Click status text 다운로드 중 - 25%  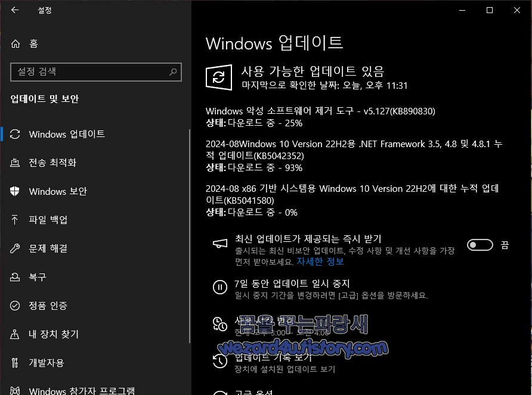tap(265, 123)
